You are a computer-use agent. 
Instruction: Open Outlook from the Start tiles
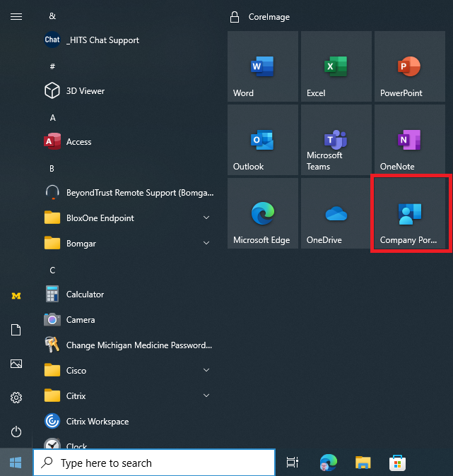[x=262, y=141]
